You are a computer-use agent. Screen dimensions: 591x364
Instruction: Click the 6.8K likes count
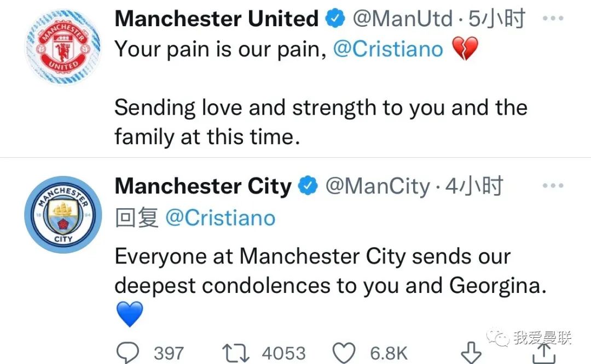coord(389,354)
